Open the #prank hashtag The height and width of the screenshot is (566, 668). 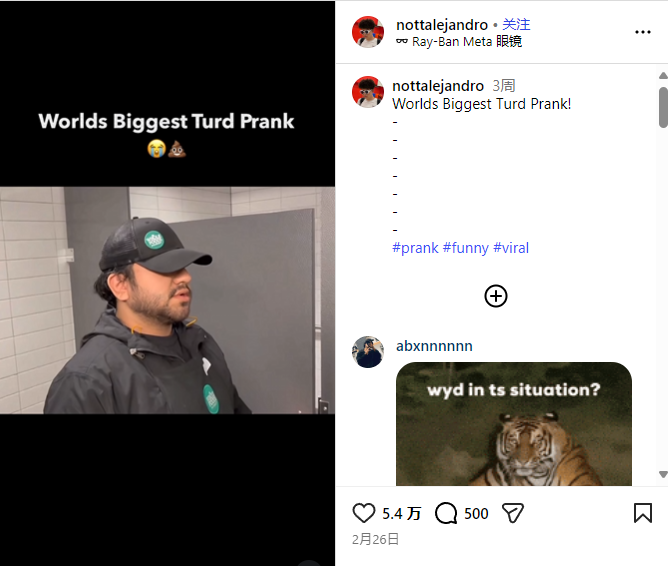[x=415, y=248]
